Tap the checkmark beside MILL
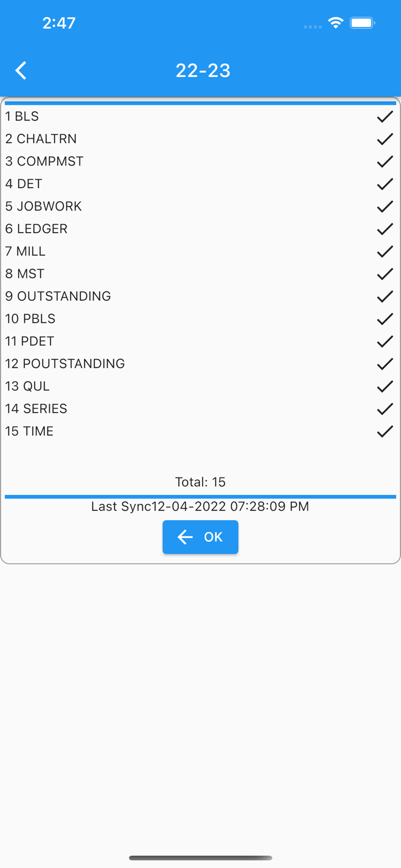401x868 pixels. click(x=384, y=251)
